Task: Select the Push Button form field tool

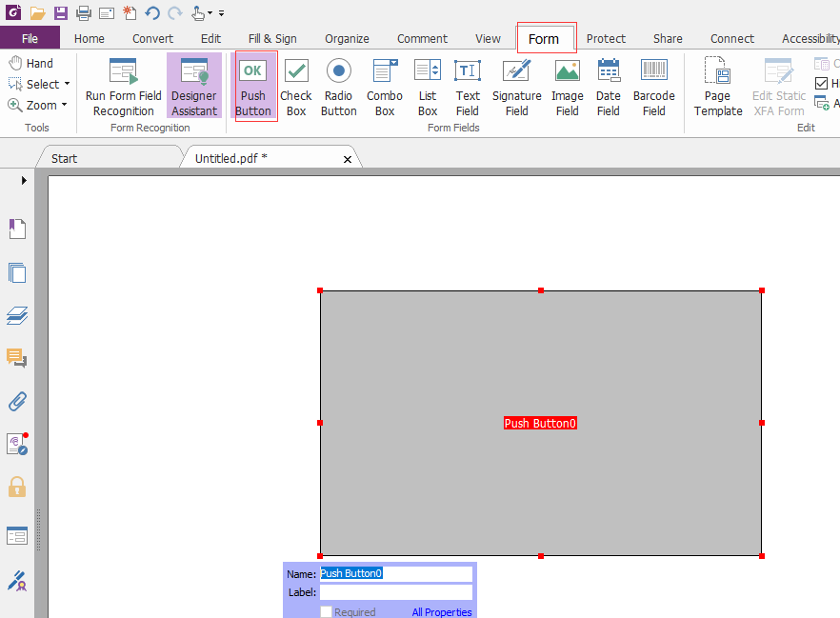Action: point(253,88)
